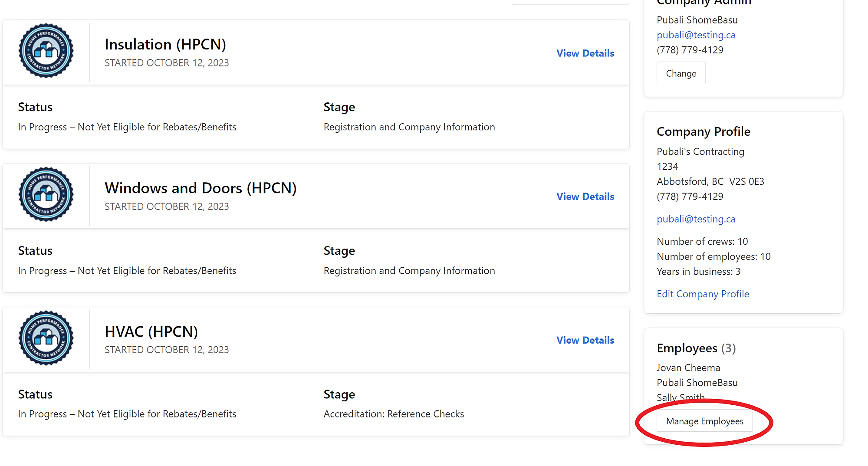The image size is (868, 466).
Task: Click the Company Admin email pubali@testing.ca
Action: pos(696,35)
